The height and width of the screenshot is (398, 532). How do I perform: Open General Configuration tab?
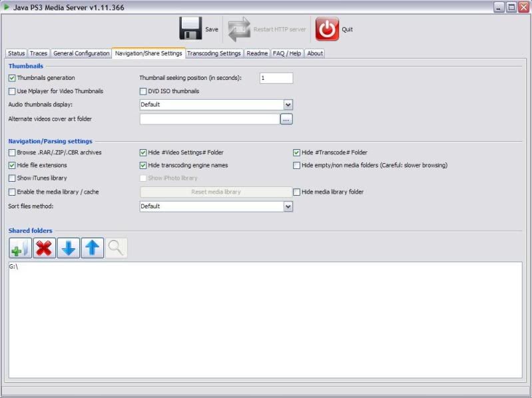pyautogui.click(x=81, y=53)
